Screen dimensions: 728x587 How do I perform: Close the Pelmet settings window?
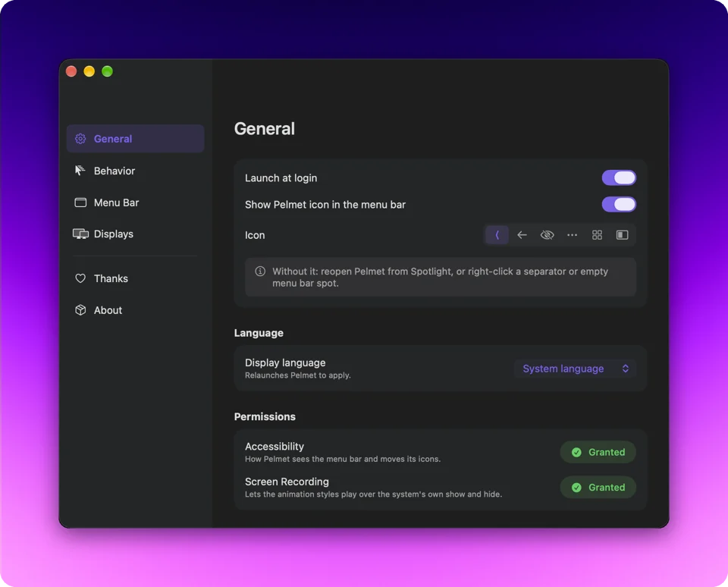pos(71,71)
